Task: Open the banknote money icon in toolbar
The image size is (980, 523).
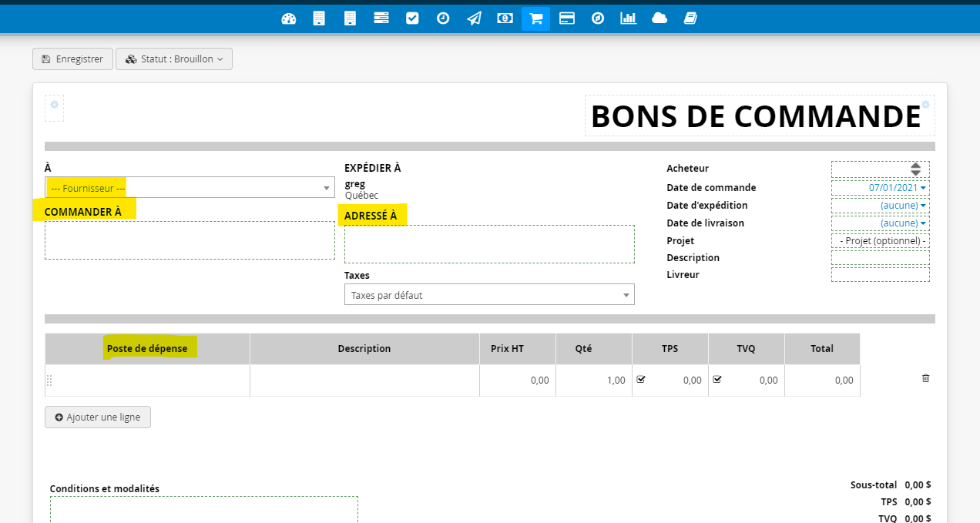Action: [505, 18]
